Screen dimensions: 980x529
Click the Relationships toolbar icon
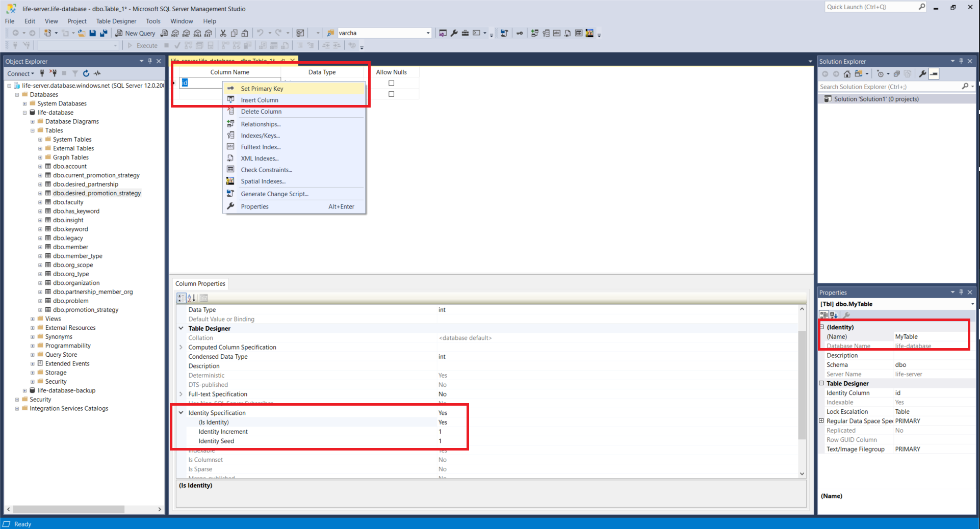[534, 33]
